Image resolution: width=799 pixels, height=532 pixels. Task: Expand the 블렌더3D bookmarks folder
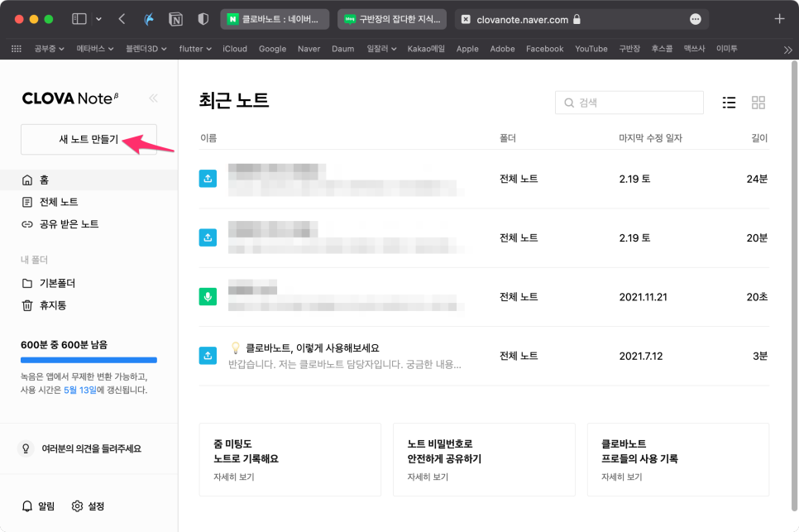(146, 49)
